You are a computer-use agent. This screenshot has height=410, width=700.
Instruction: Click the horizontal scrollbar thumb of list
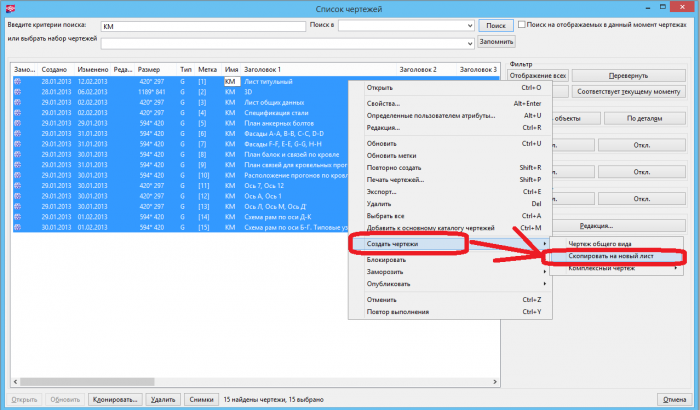tap(87, 382)
